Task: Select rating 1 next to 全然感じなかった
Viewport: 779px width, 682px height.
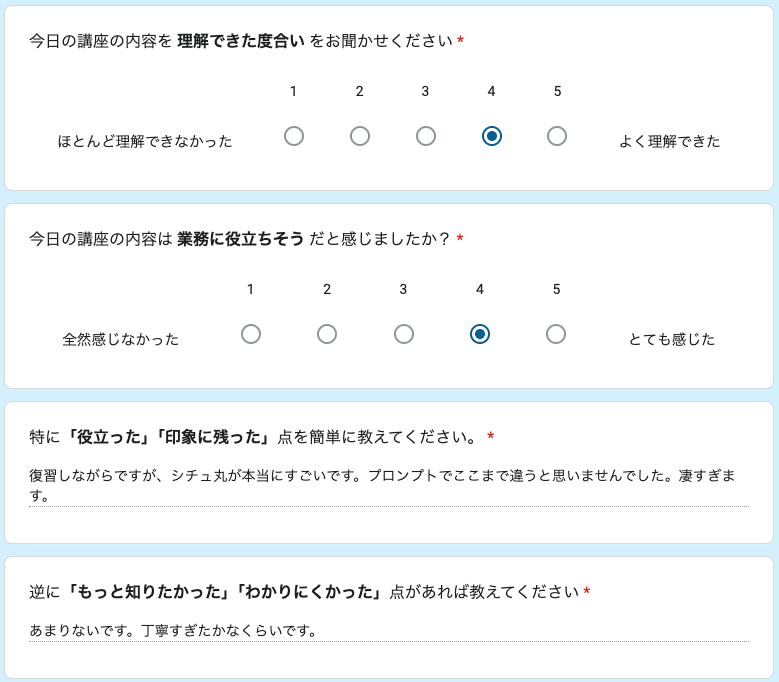Action: click(251, 334)
